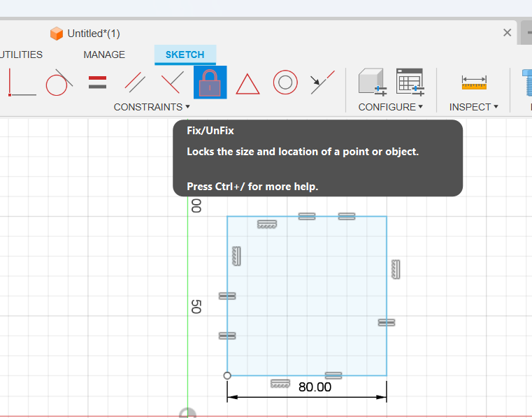Open the Configure table icon
Image resolution: width=532 pixels, height=418 pixels.
pos(410,82)
